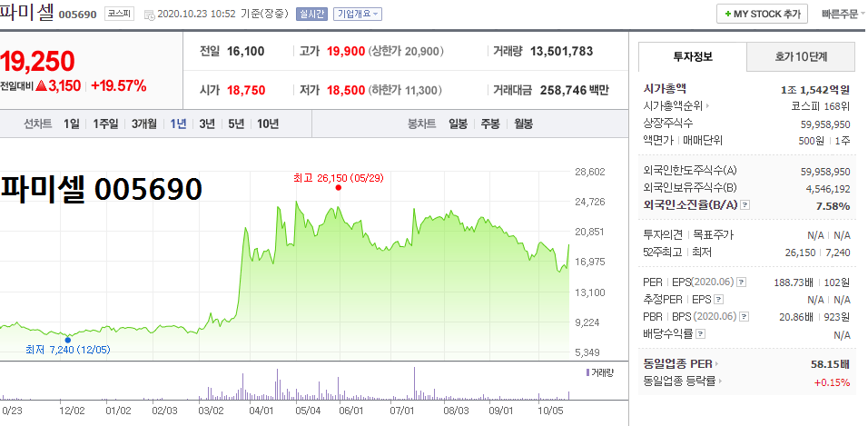This screenshot has width=868, height=426.
Task: Click the 04/01 date label on chart axis
Action: pos(261,411)
